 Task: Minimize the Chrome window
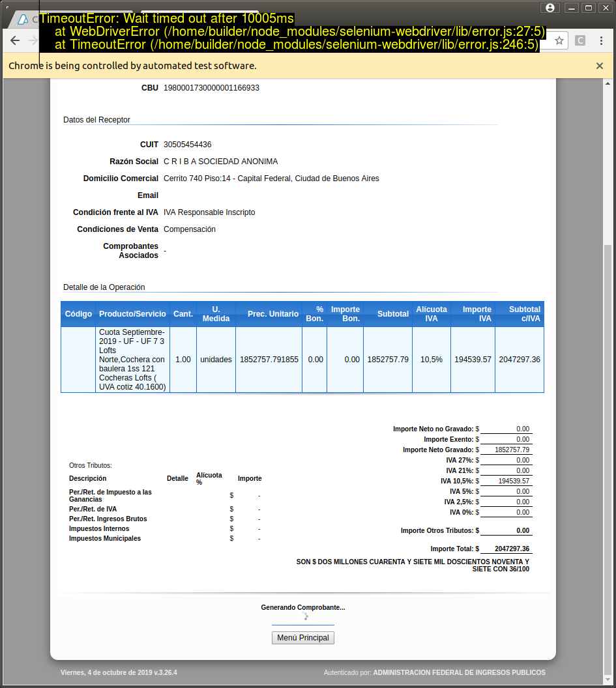tap(571, 7)
